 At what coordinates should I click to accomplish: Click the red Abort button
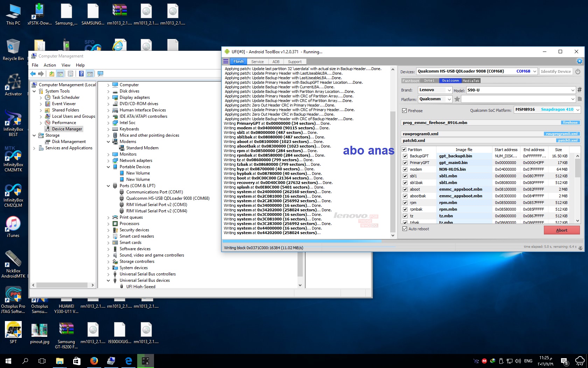pyautogui.click(x=561, y=230)
